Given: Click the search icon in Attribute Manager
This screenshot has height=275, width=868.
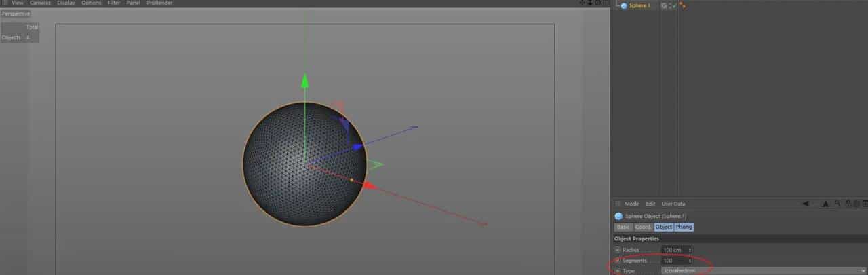Looking at the screenshot, I should pos(838,204).
